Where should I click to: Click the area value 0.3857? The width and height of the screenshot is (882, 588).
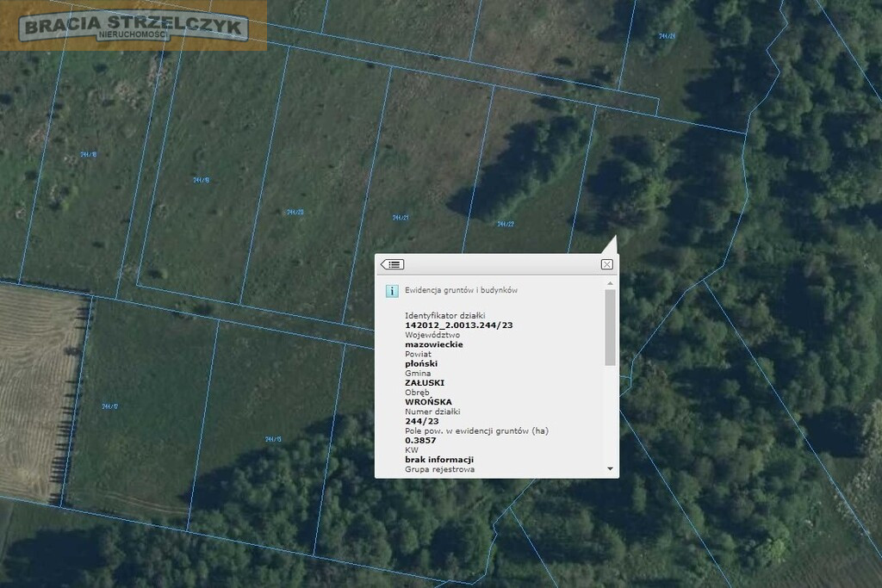click(420, 440)
